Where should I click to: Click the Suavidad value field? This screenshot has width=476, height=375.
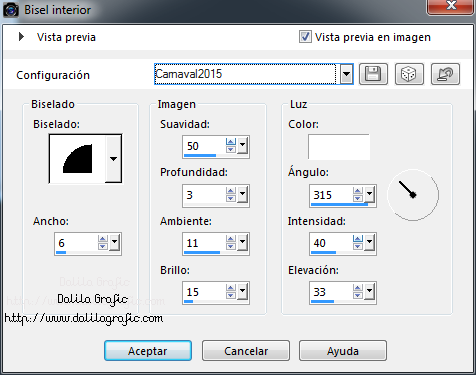(204, 146)
